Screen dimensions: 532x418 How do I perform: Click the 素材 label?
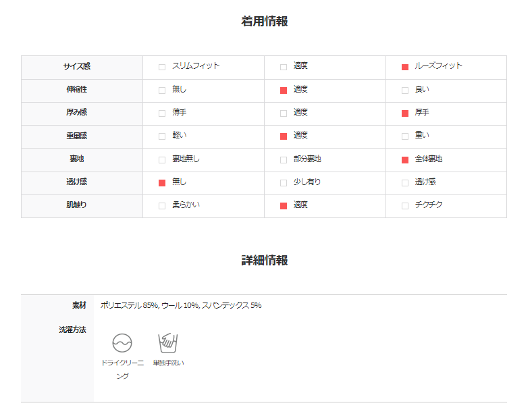79,305
